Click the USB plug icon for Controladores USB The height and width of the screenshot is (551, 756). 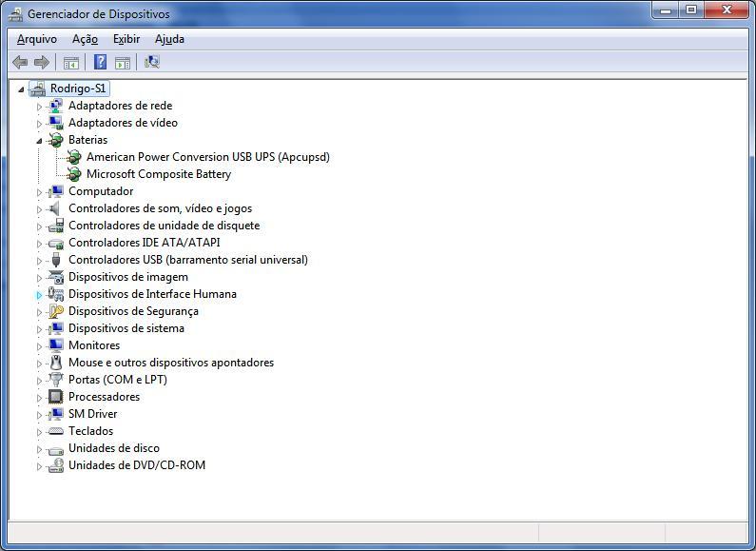pyautogui.click(x=56, y=260)
